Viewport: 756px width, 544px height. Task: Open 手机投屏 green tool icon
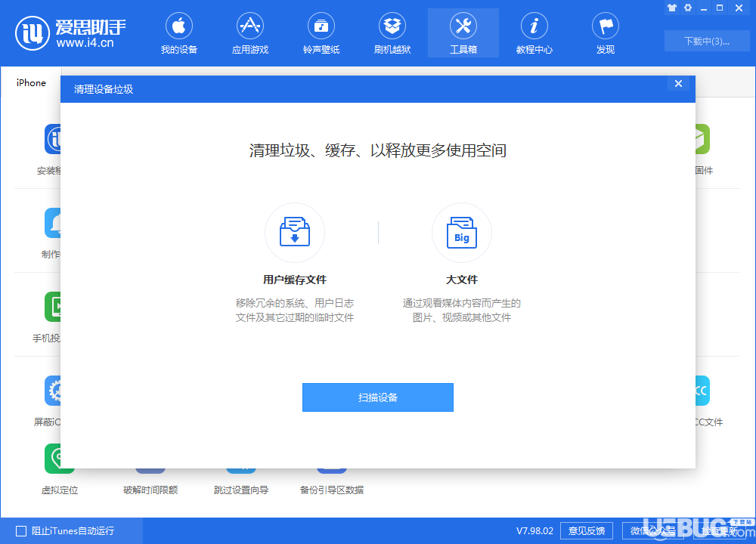tap(53, 307)
